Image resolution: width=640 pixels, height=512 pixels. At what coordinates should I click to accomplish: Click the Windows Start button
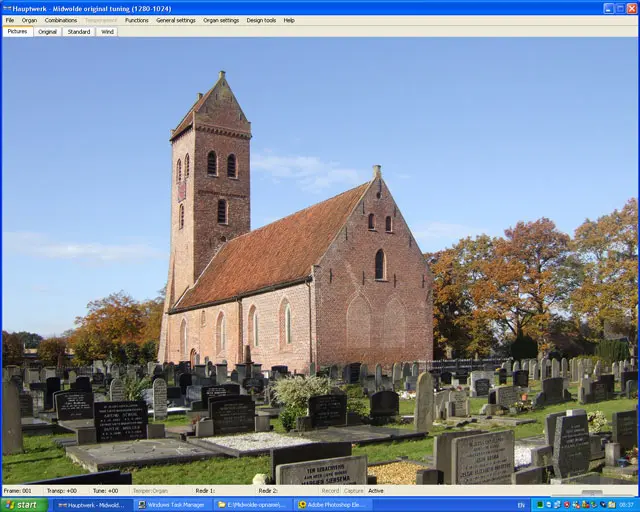coord(24,505)
